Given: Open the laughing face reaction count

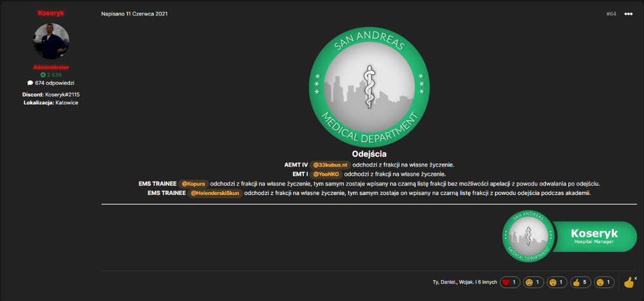Looking at the screenshot, I should pyautogui.click(x=533, y=282).
